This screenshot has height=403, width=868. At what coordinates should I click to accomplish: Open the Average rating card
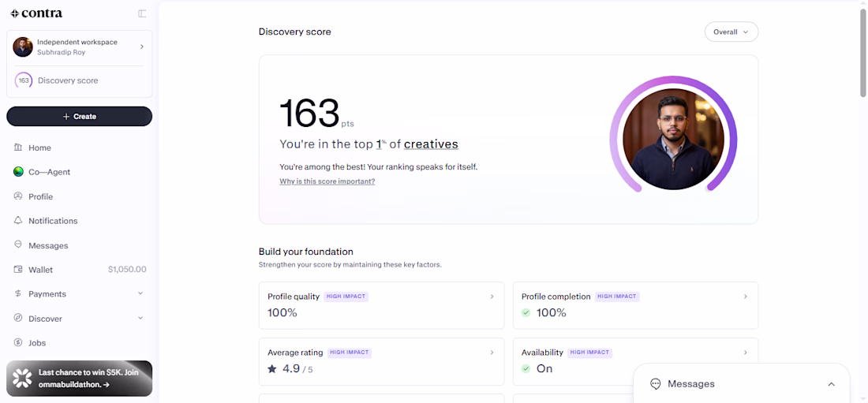pos(381,361)
